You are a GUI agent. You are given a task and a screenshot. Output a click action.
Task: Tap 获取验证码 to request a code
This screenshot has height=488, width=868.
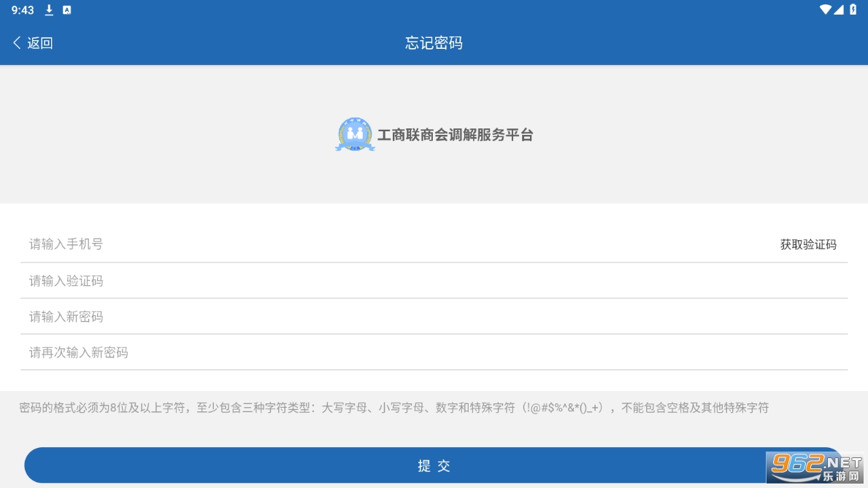[808, 245]
